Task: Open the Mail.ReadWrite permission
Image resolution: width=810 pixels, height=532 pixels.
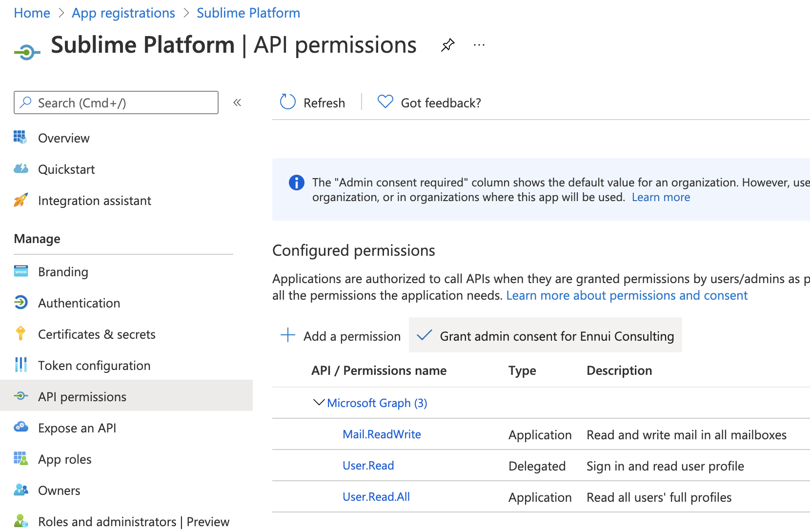Action: (382, 434)
